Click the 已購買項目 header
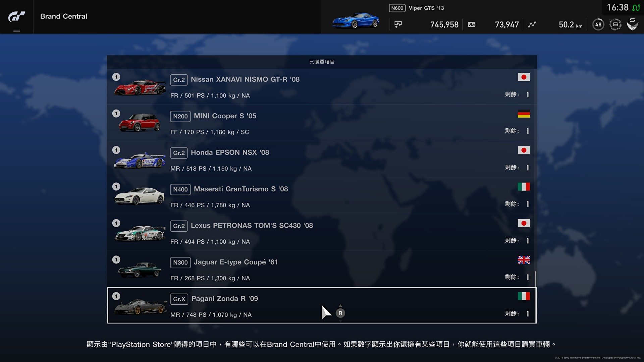 tap(322, 62)
